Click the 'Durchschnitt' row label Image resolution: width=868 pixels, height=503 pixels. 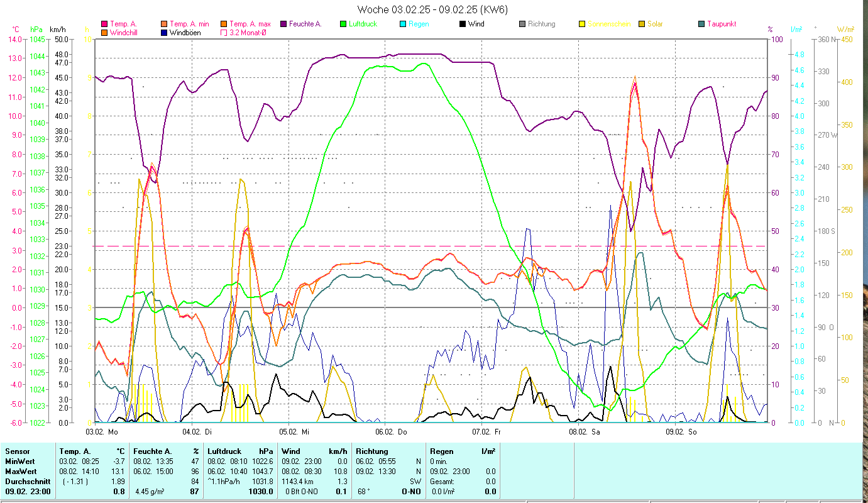(26, 482)
